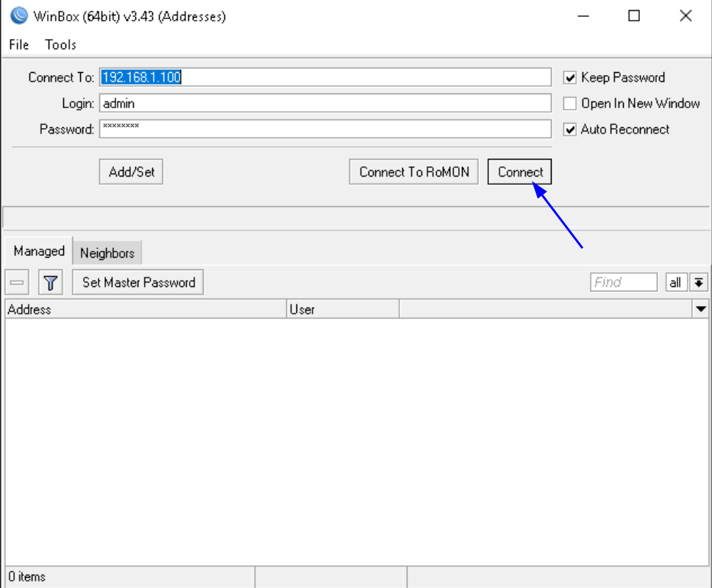712x588 pixels.
Task: Click inside the Find field
Action: tap(624, 282)
